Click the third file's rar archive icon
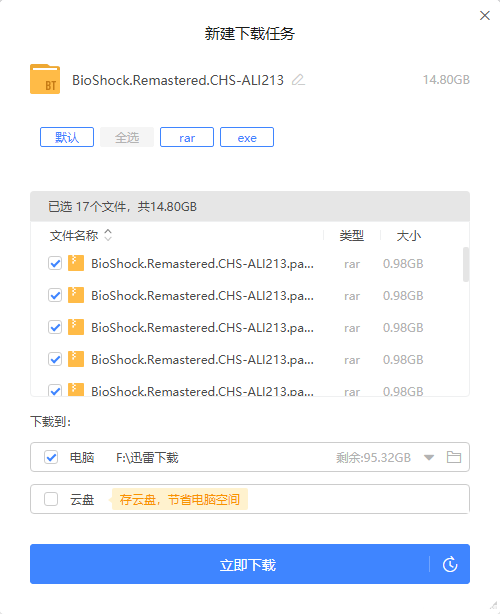500x614 pixels. coord(76,327)
